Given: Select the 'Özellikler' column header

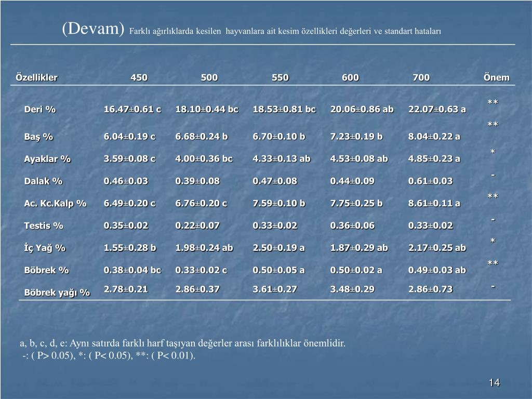Looking at the screenshot, I should pos(37,77).
